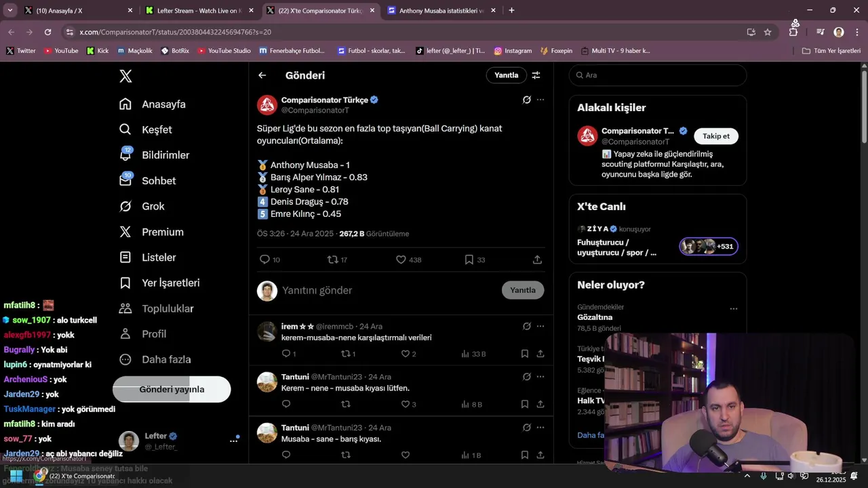
Task: Open Gözaltına trending topic
Action: pyautogui.click(x=595, y=317)
